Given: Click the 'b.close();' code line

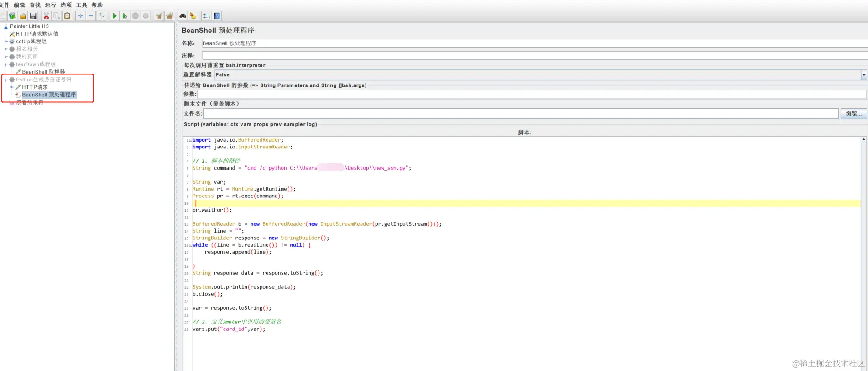Looking at the screenshot, I should coord(208,294).
